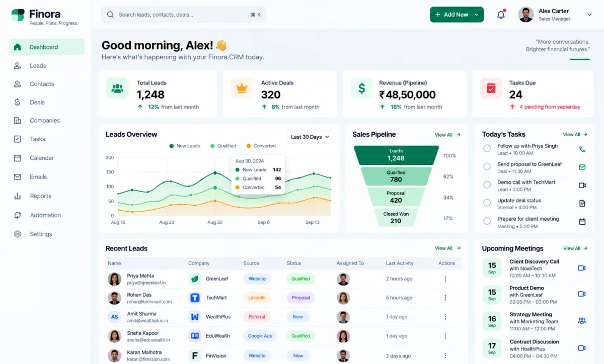The height and width of the screenshot is (364, 604).
Task: Mark Send proposal to GreenLeaf complete
Action: click(487, 166)
